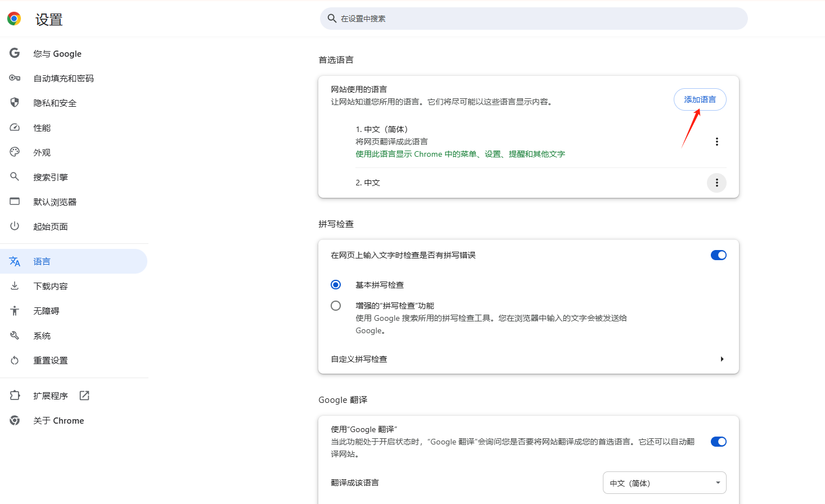Click the download icon for 下载内容

[x=15, y=285]
